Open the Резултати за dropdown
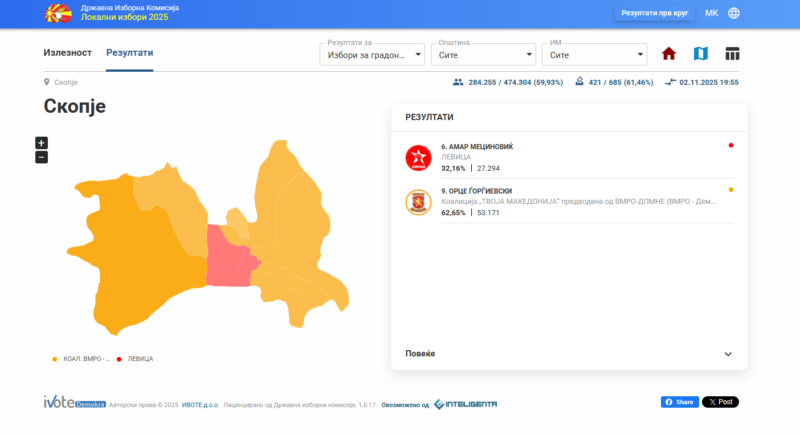Viewport: 800px width, 435px height. [372, 55]
